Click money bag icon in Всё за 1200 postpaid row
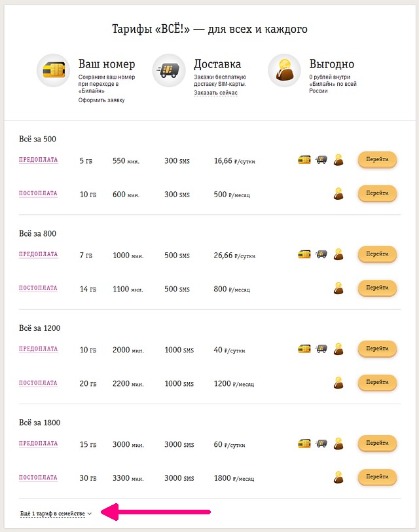419x532 pixels. (338, 383)
